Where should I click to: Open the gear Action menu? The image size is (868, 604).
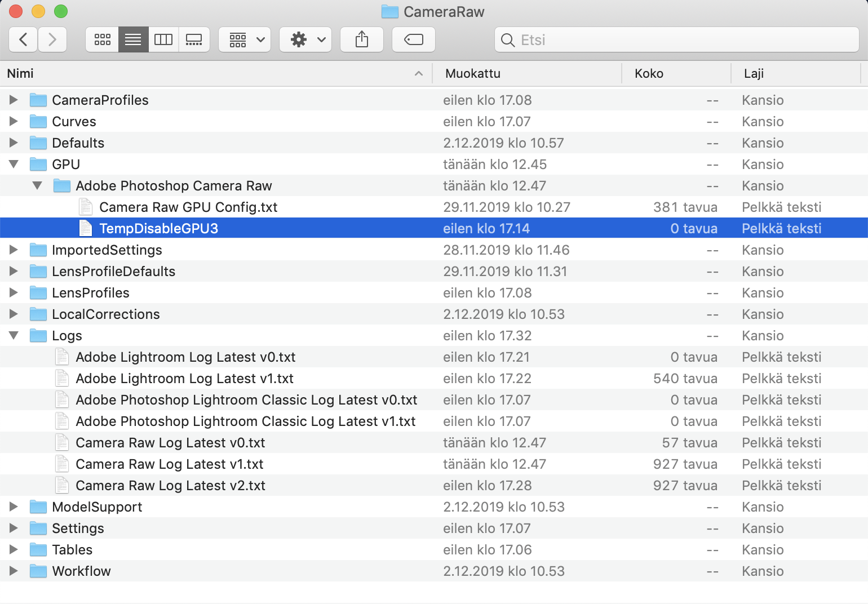point(305,39)
